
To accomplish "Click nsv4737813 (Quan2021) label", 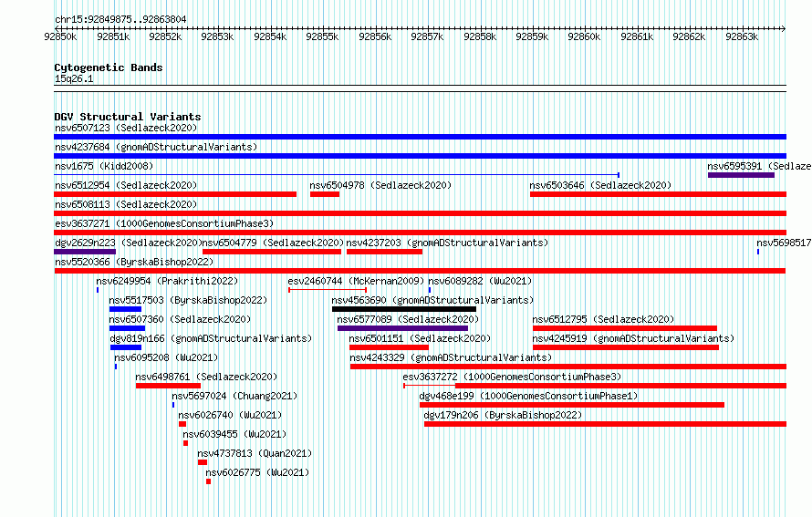I will coord(255,453).
